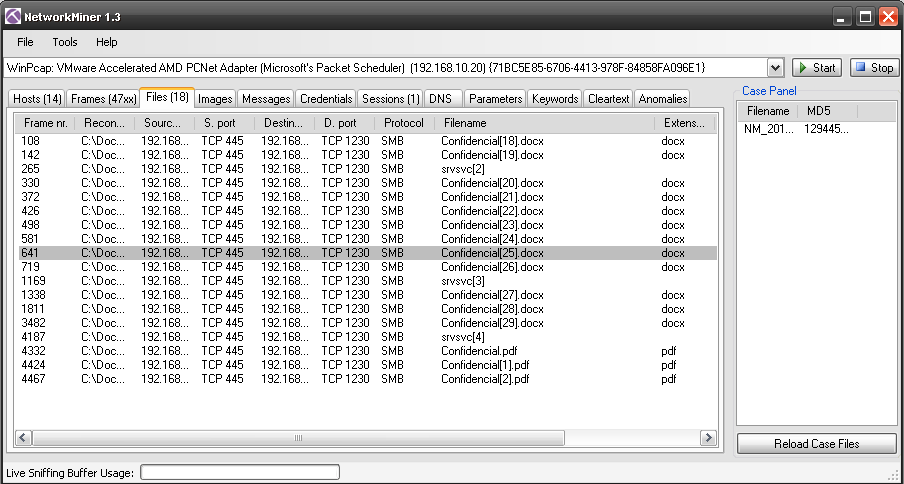Sort by D. port column header

coord(345,123)
